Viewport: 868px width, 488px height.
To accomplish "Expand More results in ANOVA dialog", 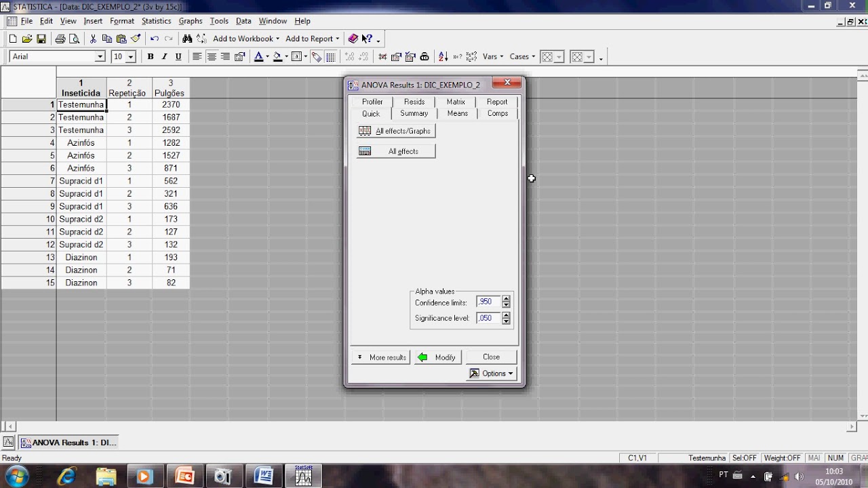I will click(x=380, y=357).
